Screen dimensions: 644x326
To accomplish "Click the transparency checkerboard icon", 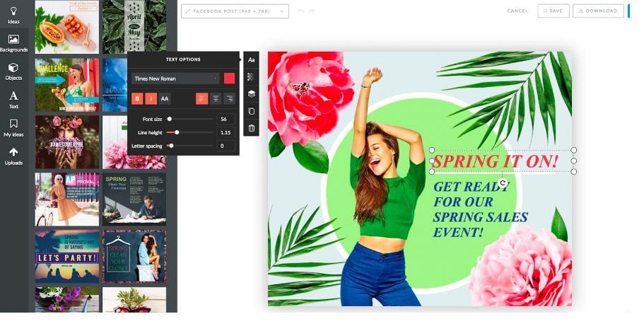I will coord(252,77).
